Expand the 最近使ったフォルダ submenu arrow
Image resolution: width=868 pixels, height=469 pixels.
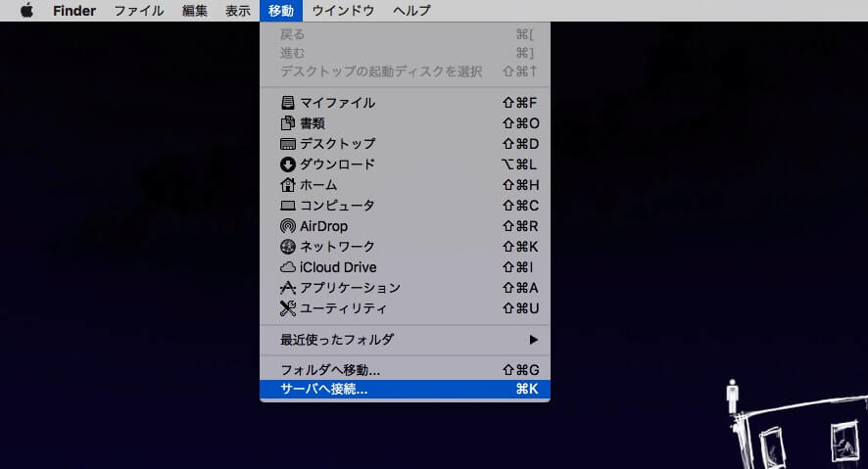[x=533, y=340]
